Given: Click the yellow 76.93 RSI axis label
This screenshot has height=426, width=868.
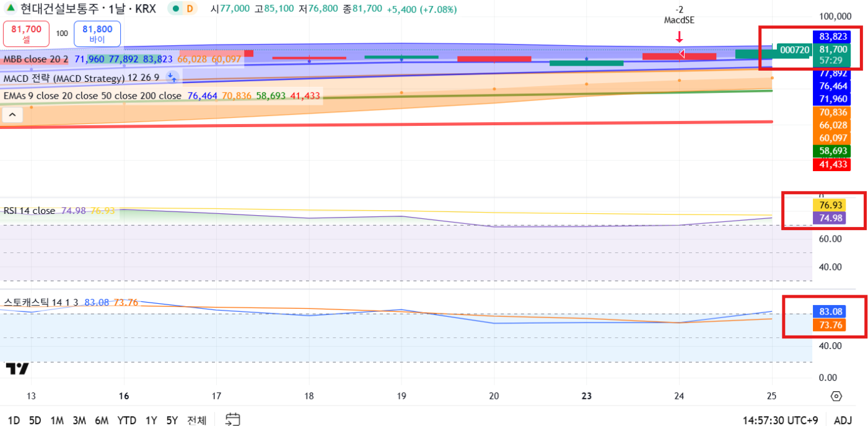Looking at the screenshot, I should (x=829, y=205).
